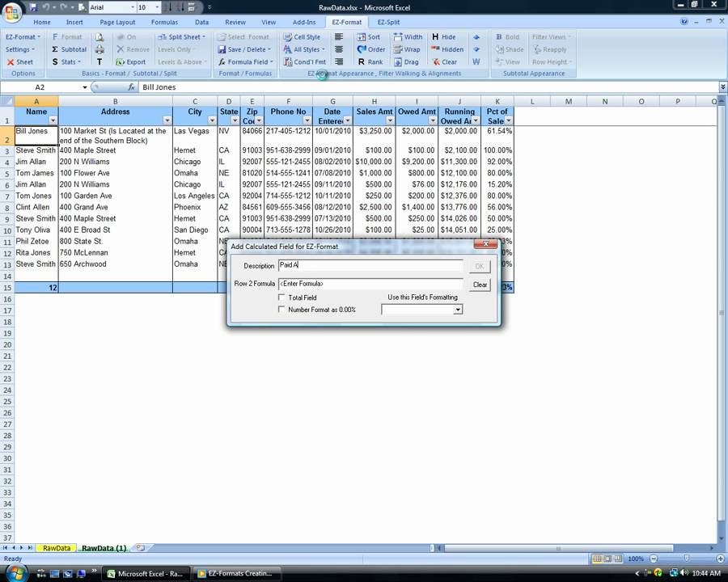Click the zoom in plus button

click(720, 559)
